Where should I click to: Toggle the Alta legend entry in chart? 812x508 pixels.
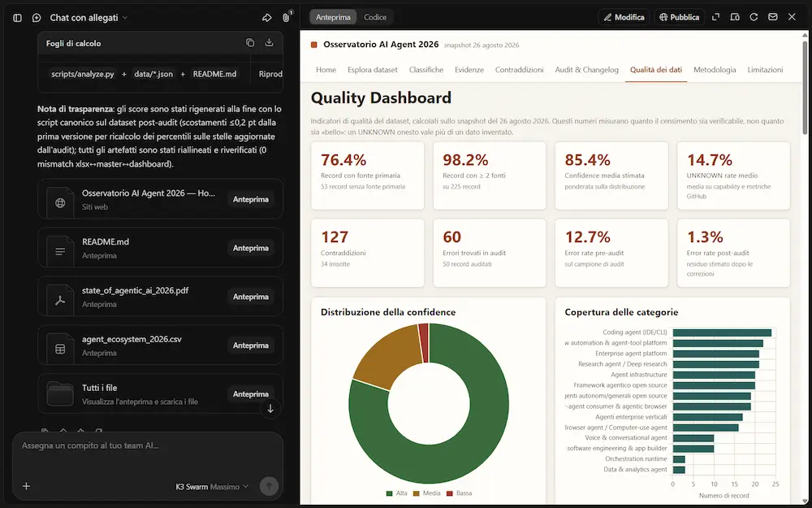click(x=397, y=493)
